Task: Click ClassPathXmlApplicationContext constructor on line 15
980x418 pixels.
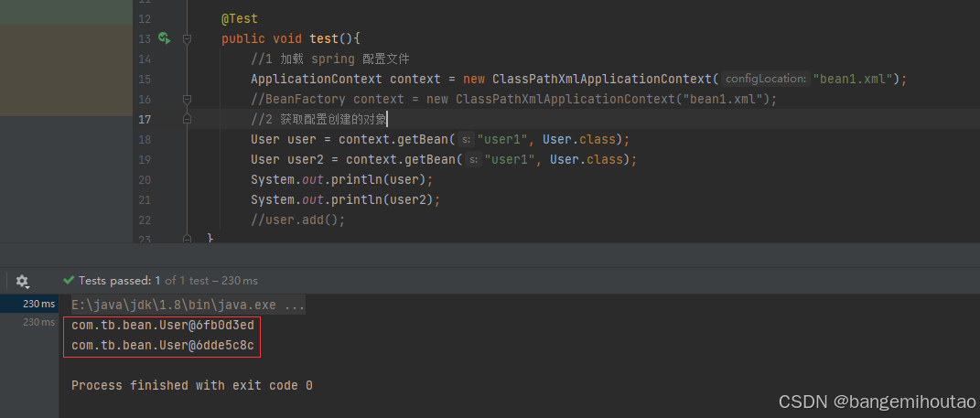Action: pos(602,79)
